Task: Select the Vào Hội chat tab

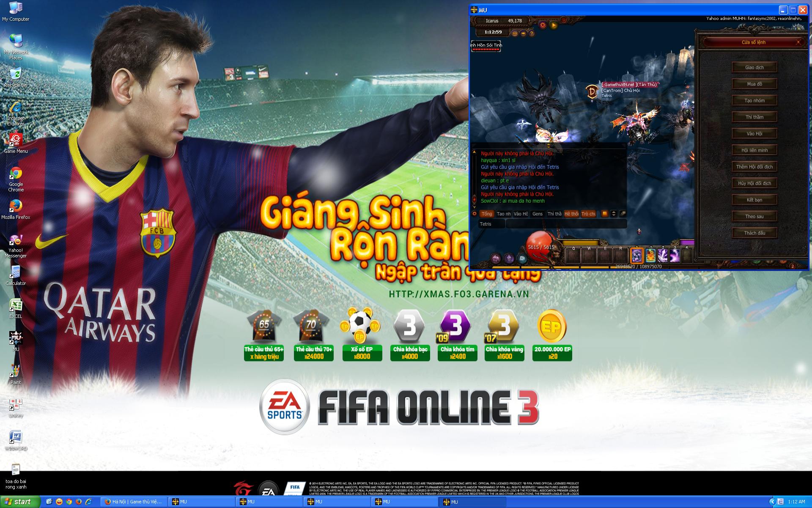Action: 521,214
